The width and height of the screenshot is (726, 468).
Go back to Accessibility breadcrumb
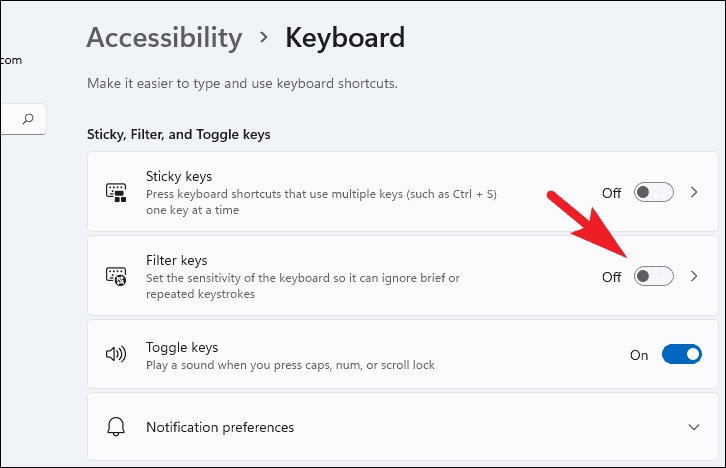pos(164,38)
